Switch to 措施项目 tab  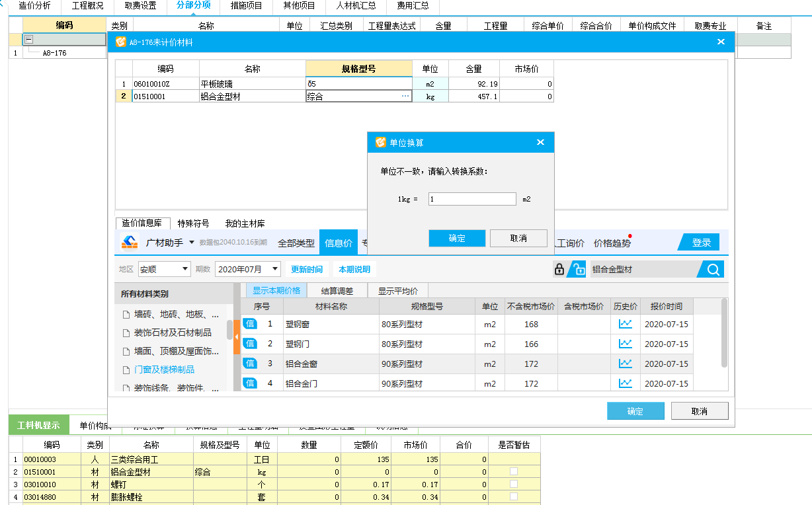(246, 6)
